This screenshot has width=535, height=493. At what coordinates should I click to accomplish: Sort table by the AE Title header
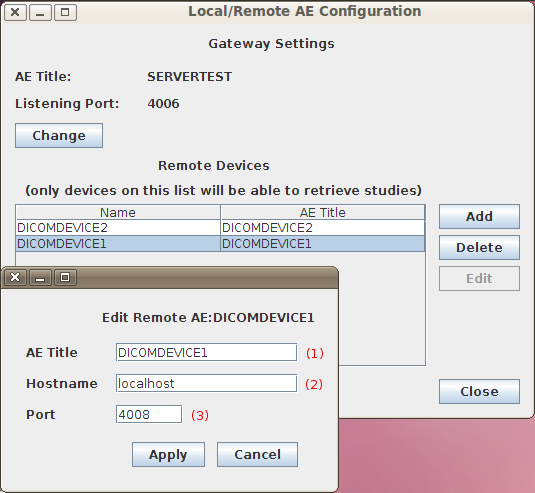click(323, 212)
